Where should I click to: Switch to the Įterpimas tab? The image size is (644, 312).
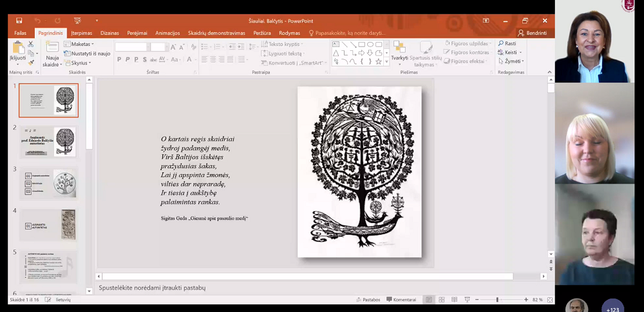click(82, 33)
